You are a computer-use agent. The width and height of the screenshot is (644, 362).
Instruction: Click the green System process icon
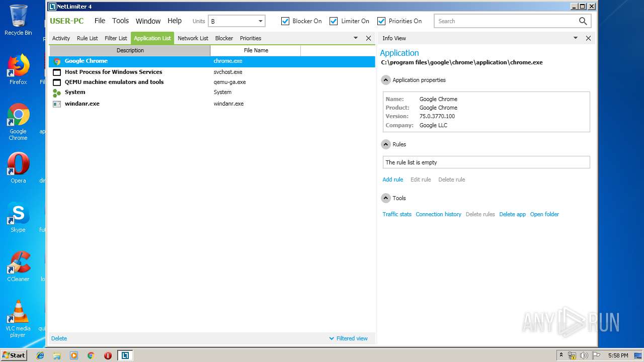point(57,93)
